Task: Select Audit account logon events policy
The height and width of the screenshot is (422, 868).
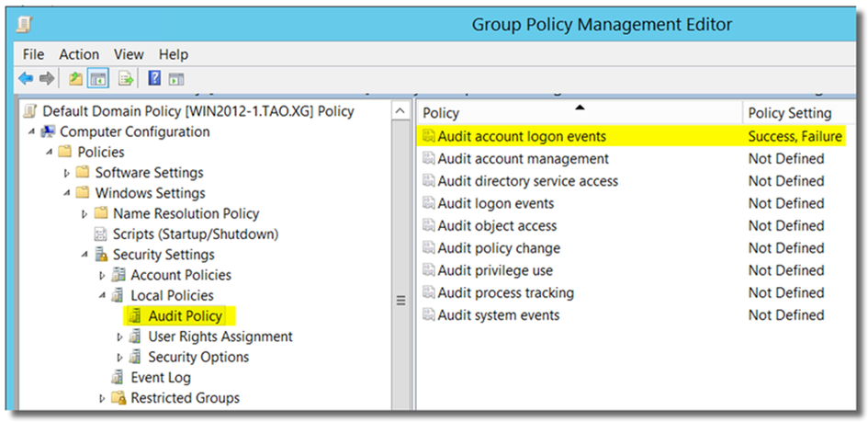Action: (x=522, y=136)
